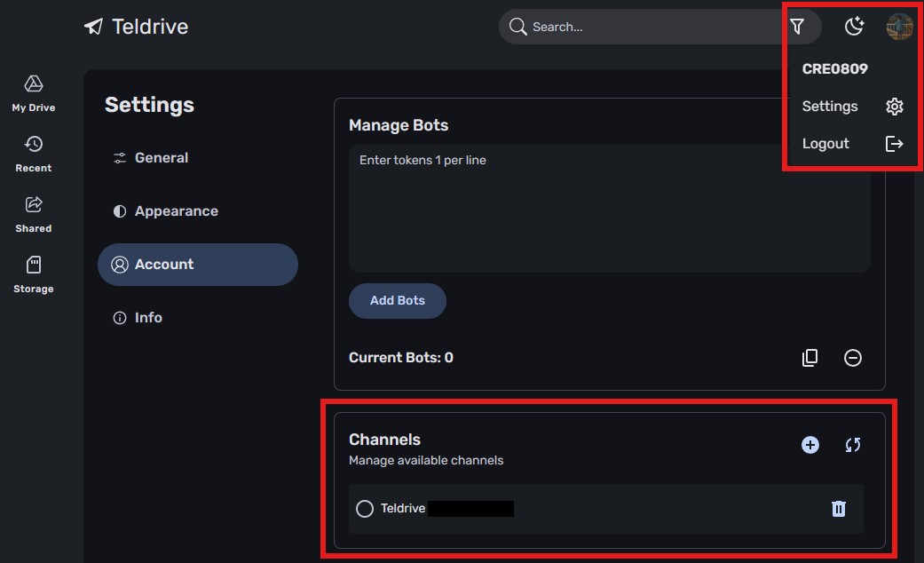
Task: Click Logout in the user menu
Action: pos(825,143)
